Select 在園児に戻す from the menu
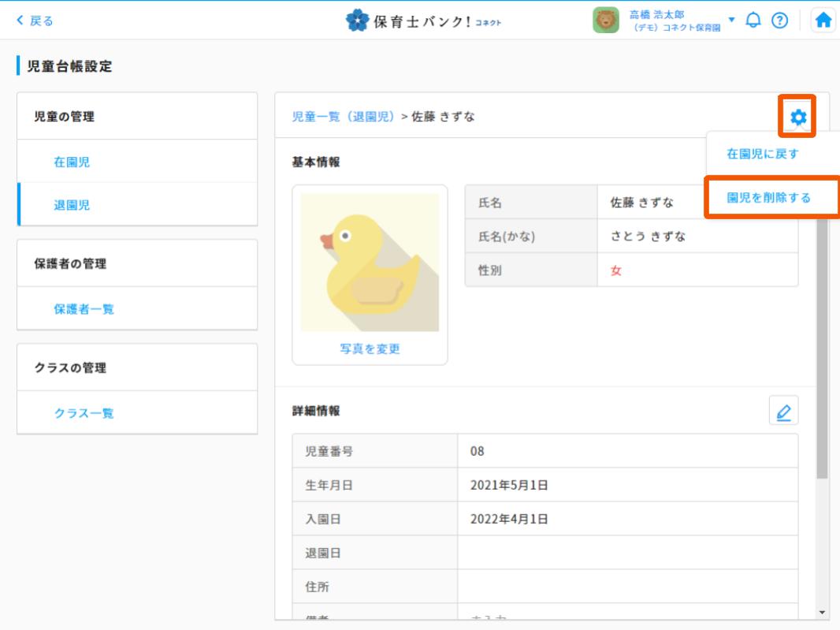Image resolution: width=840 pixels, height=630 pixels. click(762, 154)
